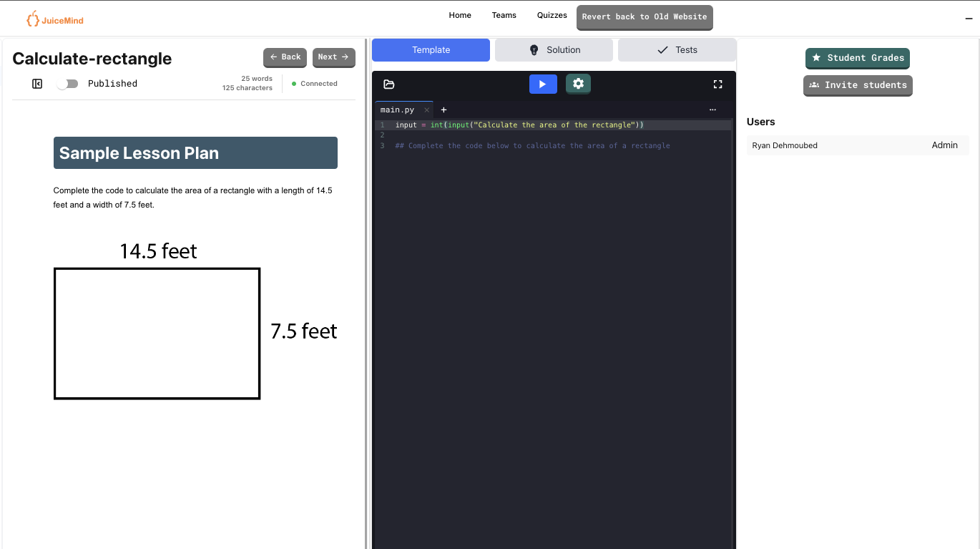Close the main.py tab
The image size is (980, 549).
pyautogui.click(x=426, y=110)
